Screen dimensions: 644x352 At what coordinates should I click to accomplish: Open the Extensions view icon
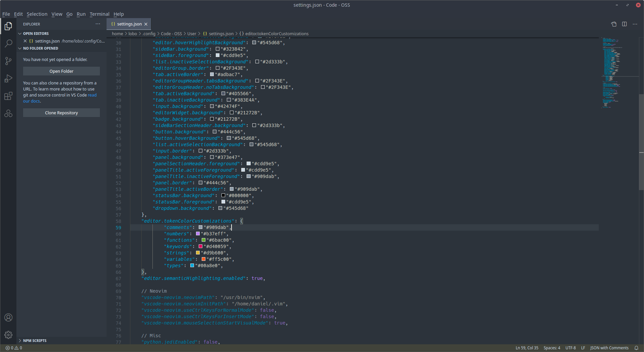8,96
